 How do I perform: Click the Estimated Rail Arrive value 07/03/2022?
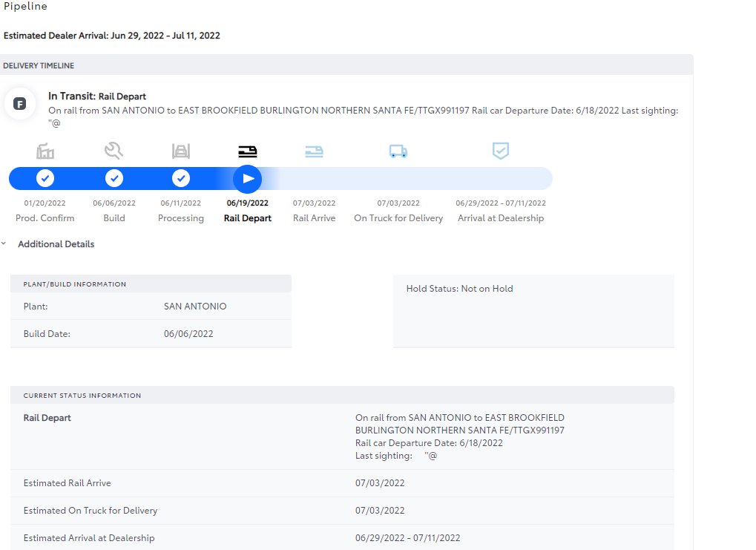(x=380, y=483)
